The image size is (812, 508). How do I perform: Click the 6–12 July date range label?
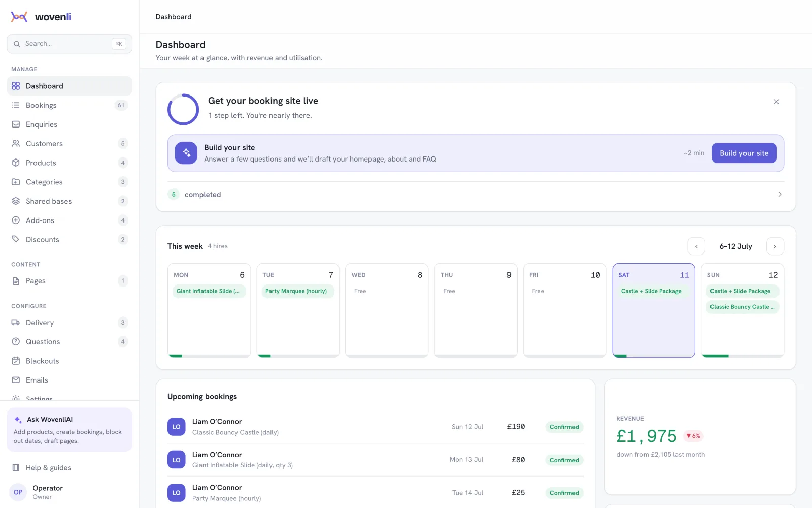tap(736, 246)
